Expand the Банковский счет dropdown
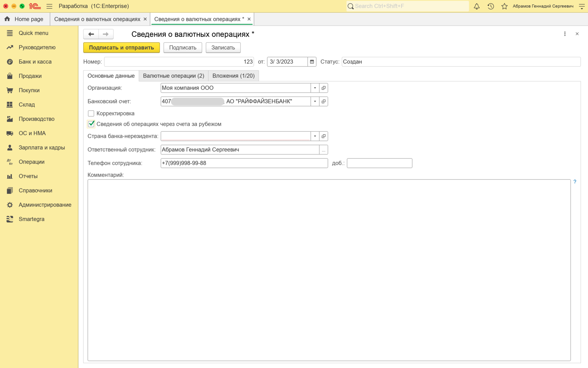 [315, 101]
